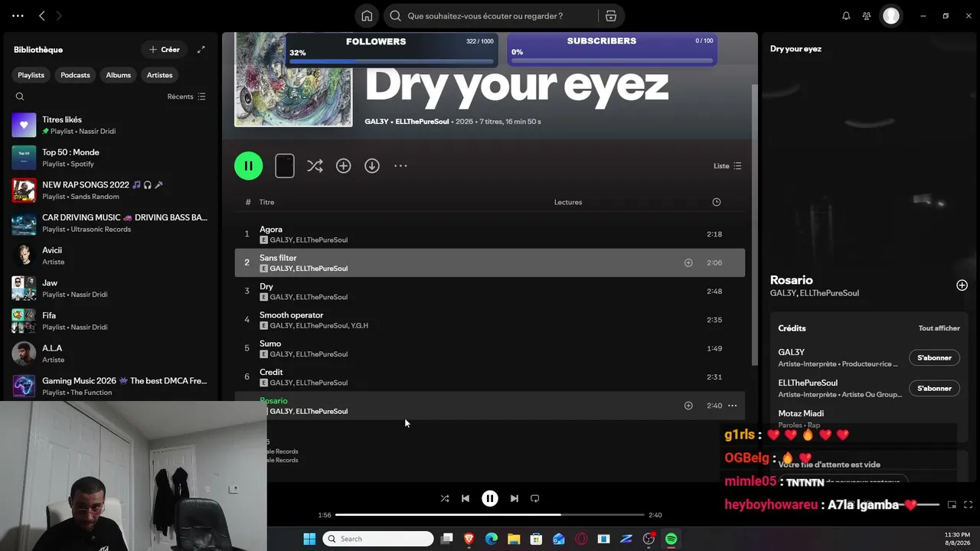The height and width of the screenshot is (551, 980).
Task: Open ELLThePureSoul link under album title
Action: (x=422, y=122)
